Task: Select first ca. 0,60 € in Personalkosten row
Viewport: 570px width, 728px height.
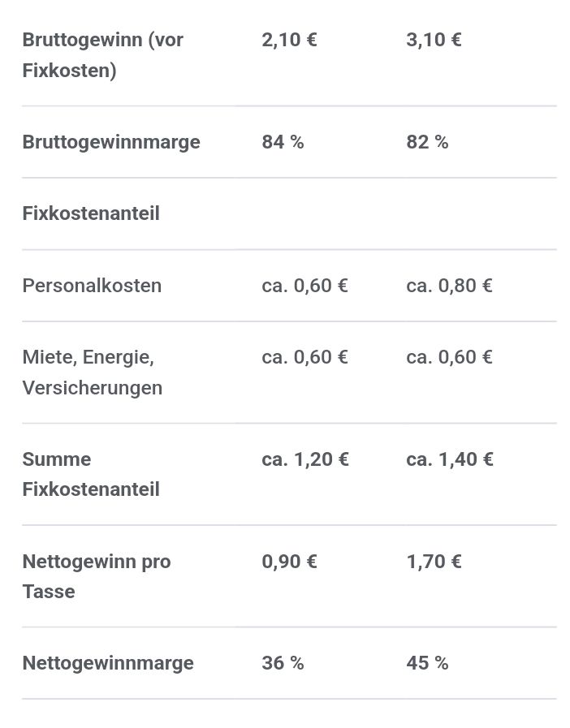Action: tap(304, 286)
